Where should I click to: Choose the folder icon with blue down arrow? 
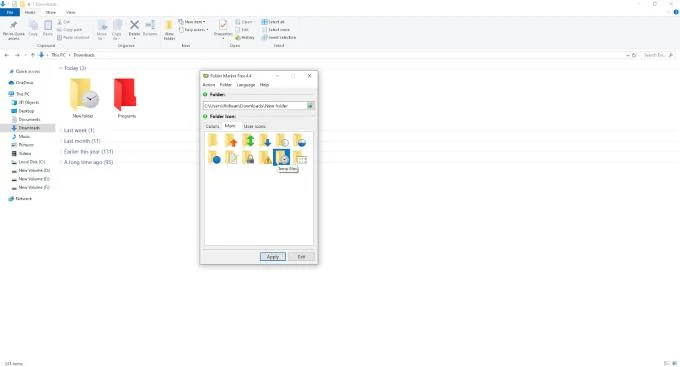point(265,141)
